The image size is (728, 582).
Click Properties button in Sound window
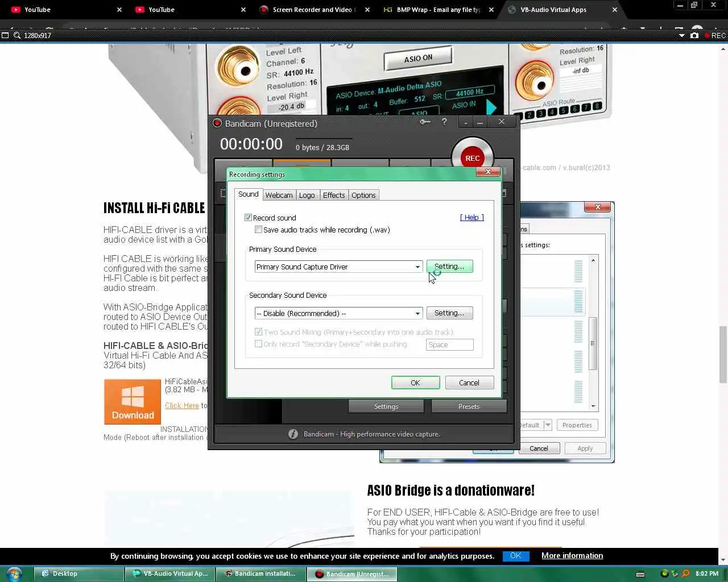point(577,425)
